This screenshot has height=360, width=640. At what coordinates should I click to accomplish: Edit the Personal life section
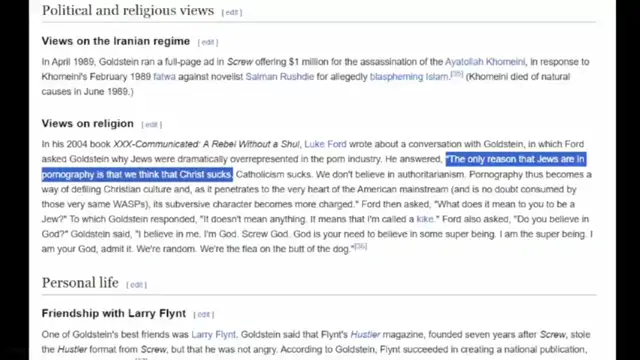(x=136, y=285)
